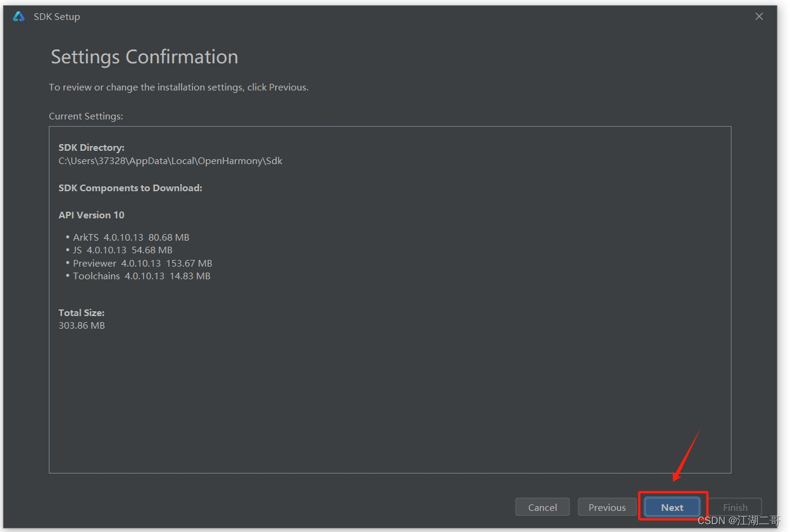The height and width of the screenshot is (532, 790).
Task: Select the JS 4.0.10.13 component line
Action: tap(122, 250)
